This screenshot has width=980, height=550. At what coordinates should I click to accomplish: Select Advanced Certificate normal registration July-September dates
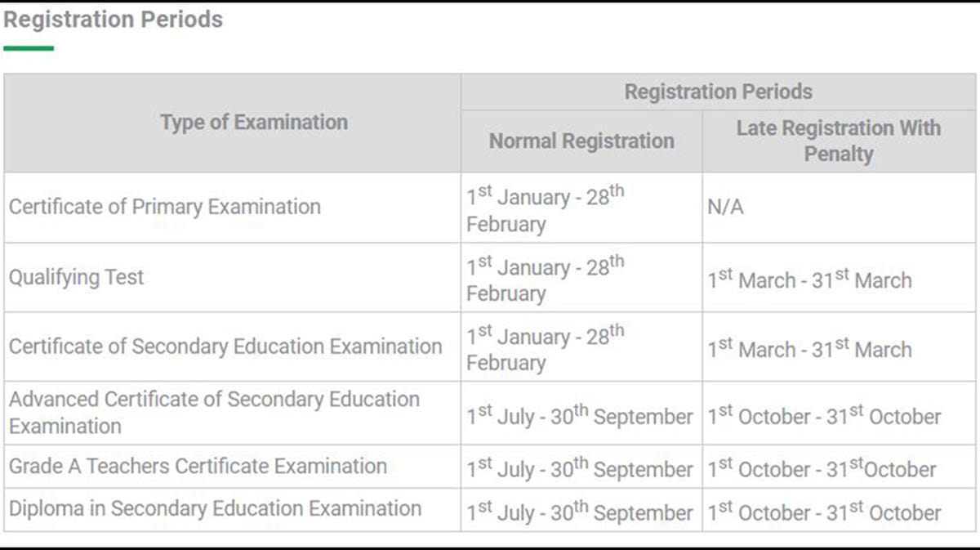coord(580,415)
